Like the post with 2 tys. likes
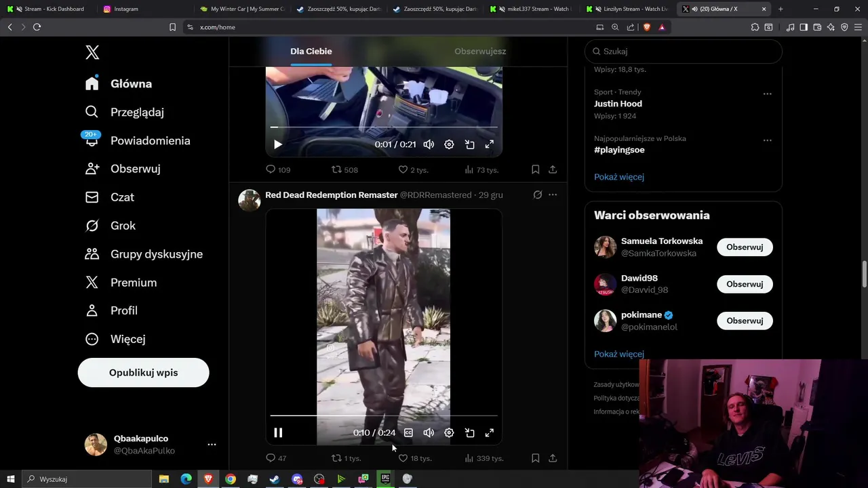The height and width of the screenshot is (488, 868). (x=413, y=169)
